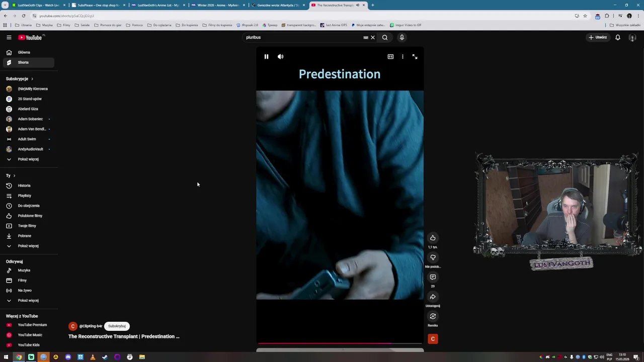Expand the Ty section chevron
644x362 pixels.
[x=14, y=175]
